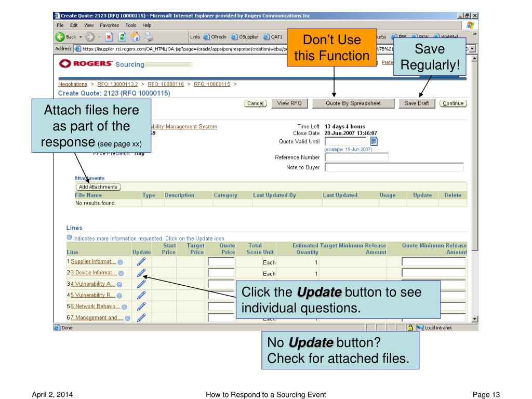Click the red Stop loading icon
The width and height of the screenshot is (532, 399).
(109, 37)
